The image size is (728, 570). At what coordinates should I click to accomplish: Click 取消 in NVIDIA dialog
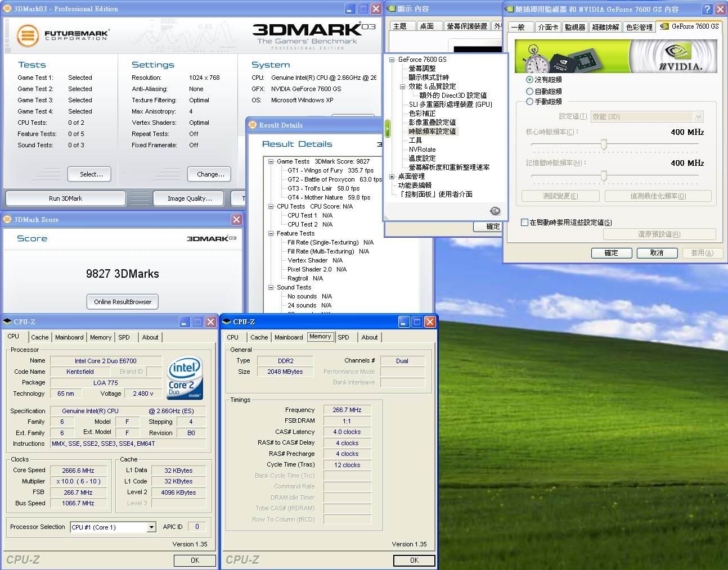coord(657,253)
